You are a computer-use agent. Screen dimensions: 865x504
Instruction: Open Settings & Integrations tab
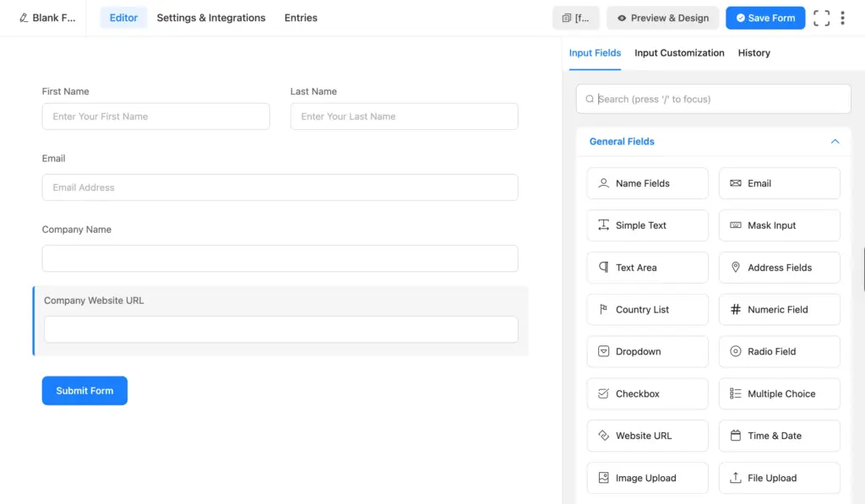210,18
